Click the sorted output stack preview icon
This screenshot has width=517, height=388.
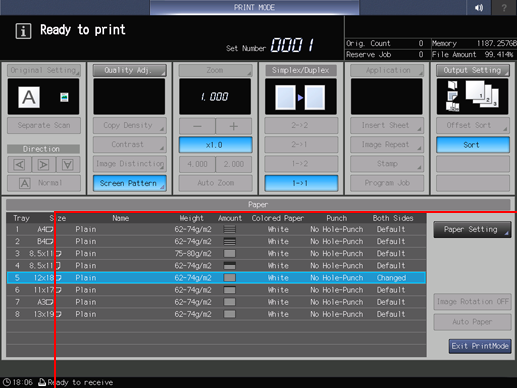(x=472, y=97)
